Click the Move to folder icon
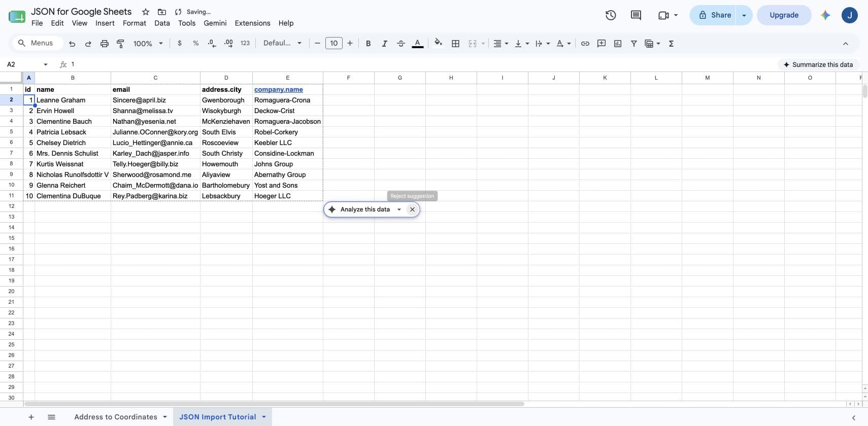868x426 pixels. [162, 12]
